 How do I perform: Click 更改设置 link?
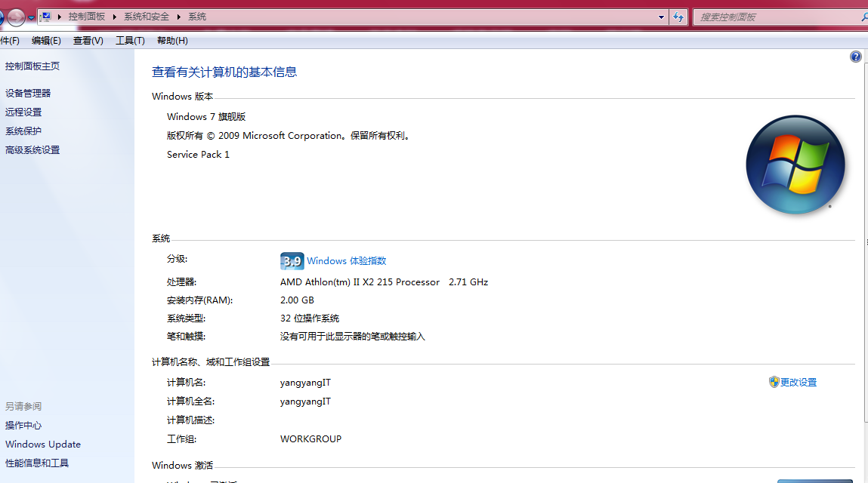click(x=798, y=382)
